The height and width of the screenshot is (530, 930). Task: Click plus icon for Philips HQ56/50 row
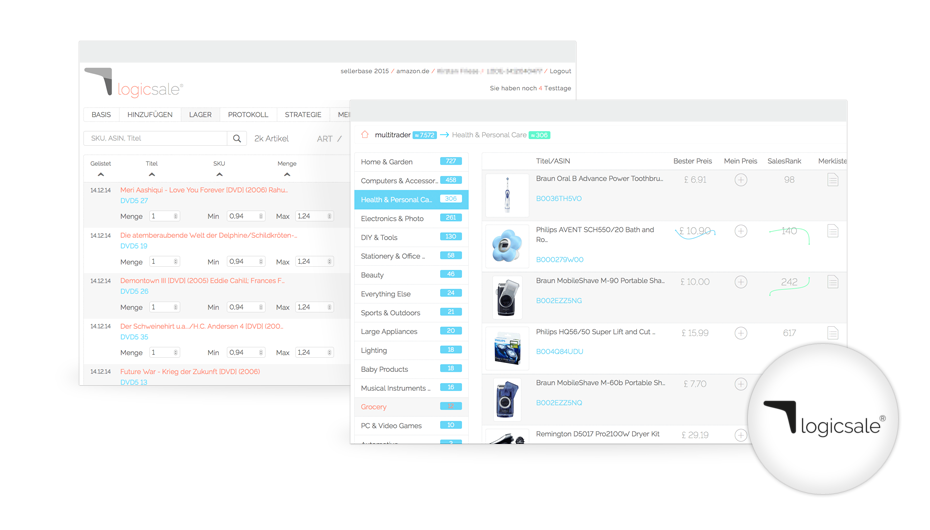click(741, 333)
